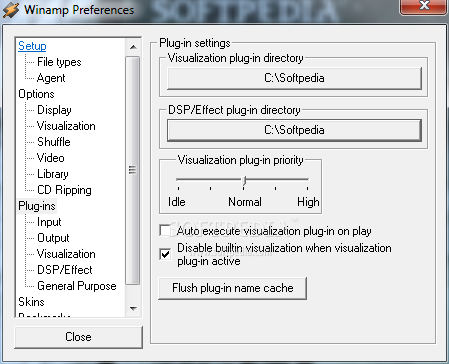
Task: Select the Plug-ins category
Action: pyautogui.click(x=37, y=206)
